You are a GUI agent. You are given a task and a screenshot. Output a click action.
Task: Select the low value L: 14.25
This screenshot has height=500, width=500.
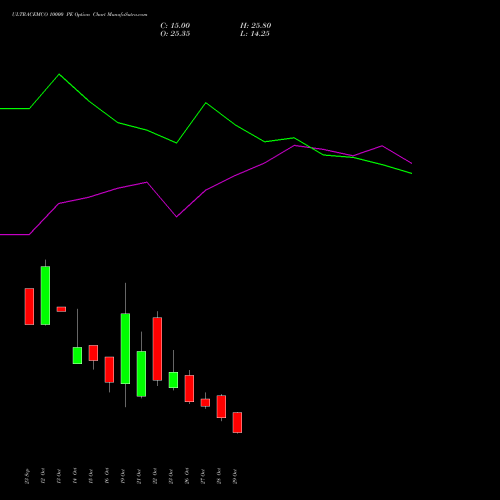coord(255,34)
